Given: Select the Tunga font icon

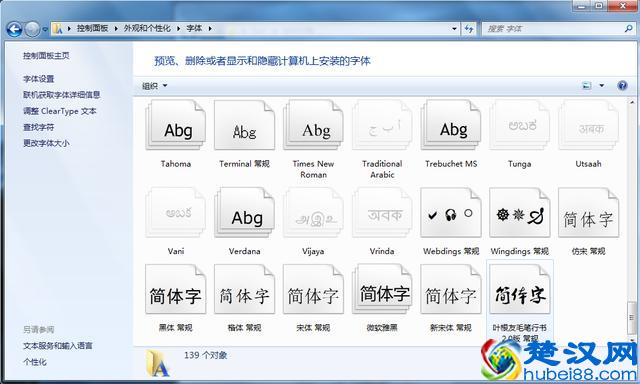Looking at the screenshot, I should (520, 125).
